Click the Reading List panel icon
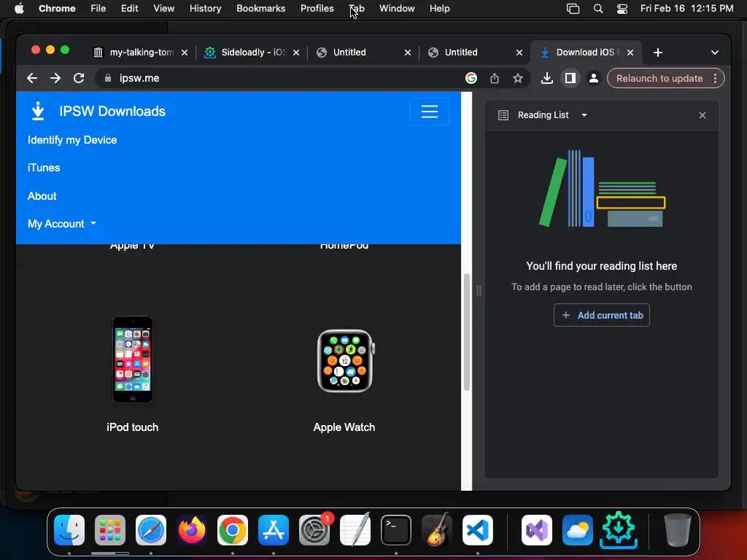 (503, 115)
